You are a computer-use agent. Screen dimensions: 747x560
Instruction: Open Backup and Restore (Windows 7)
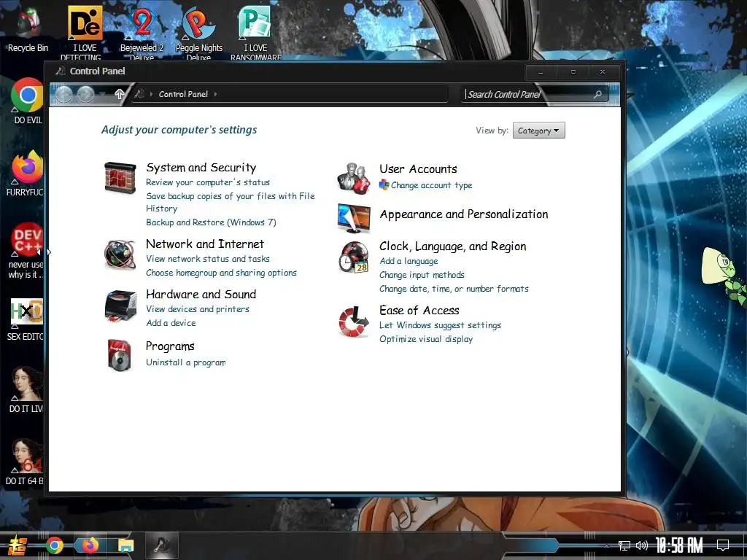click(211, 222)
